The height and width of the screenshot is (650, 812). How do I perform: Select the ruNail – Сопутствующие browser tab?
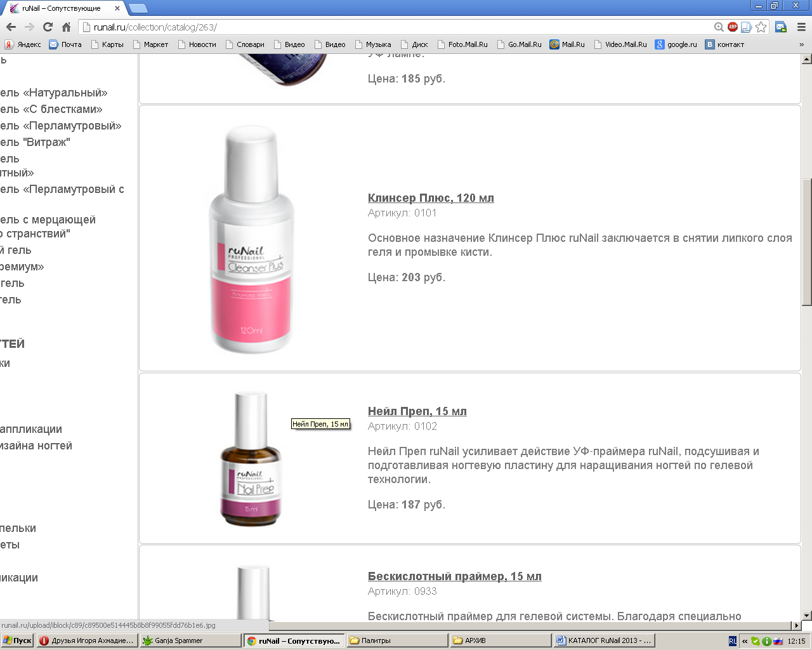pyautogui.click(x=62, y=8)
